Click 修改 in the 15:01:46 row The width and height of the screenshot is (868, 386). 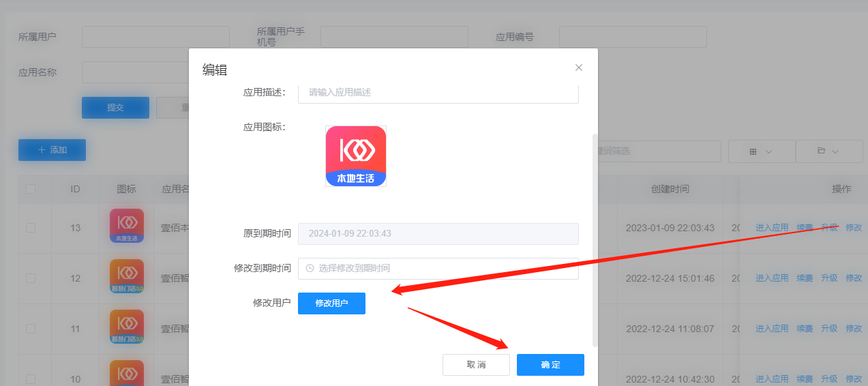click(x=854, y=278)
